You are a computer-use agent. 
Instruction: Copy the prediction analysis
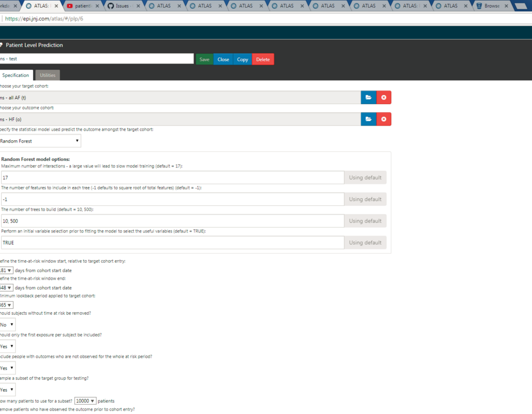[x=242, y=59]
